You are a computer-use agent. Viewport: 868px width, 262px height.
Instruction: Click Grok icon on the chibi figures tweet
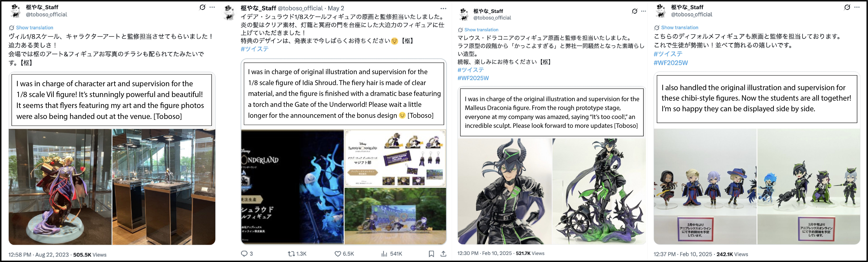tap(847, 7)
